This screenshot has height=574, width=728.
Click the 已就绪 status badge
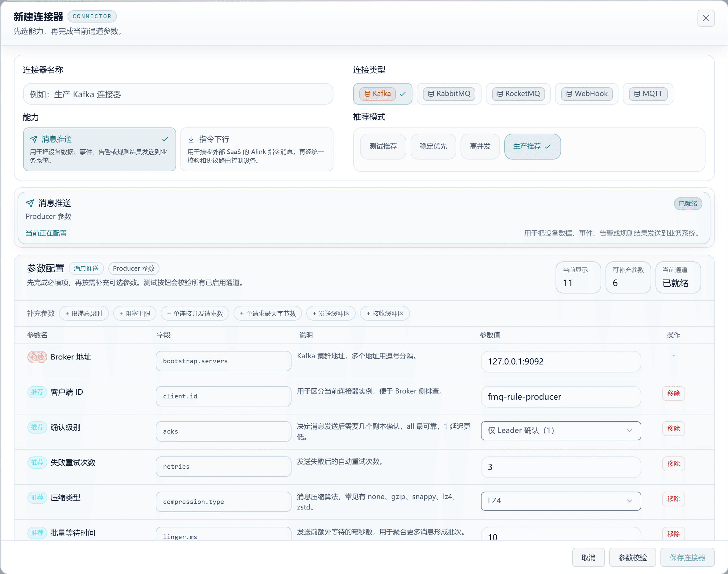tap(688, 204)
